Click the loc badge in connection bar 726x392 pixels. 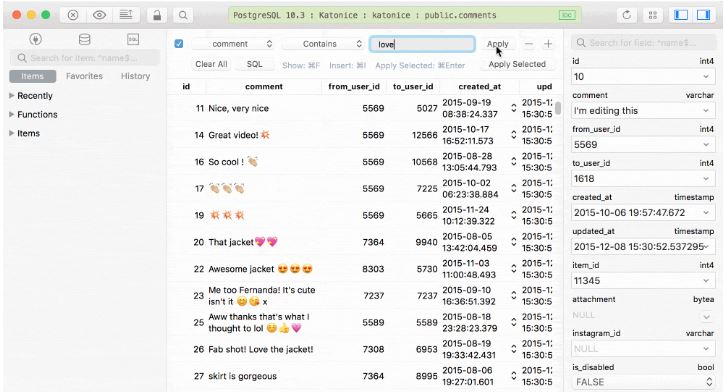click(567, 15)
